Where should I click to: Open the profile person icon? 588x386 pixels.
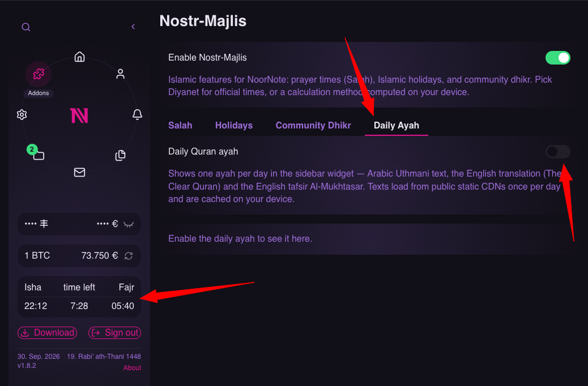click(x=120, y=74)
